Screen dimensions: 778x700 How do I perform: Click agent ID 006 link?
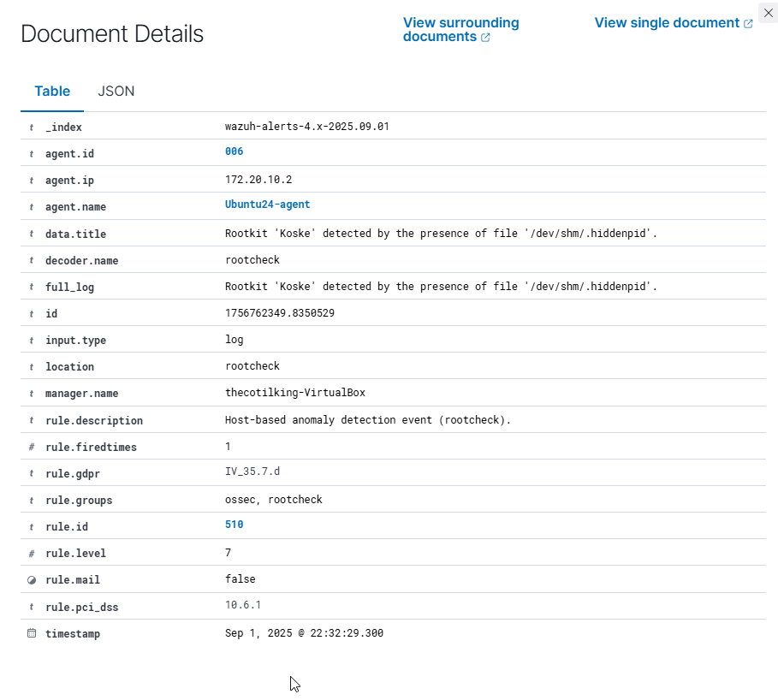coord(235,151)
